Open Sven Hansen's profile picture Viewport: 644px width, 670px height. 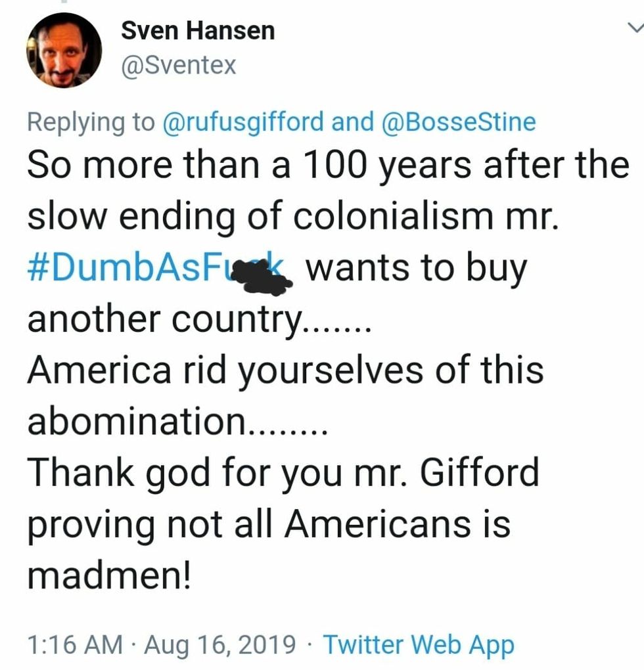[x=64, y=51]
